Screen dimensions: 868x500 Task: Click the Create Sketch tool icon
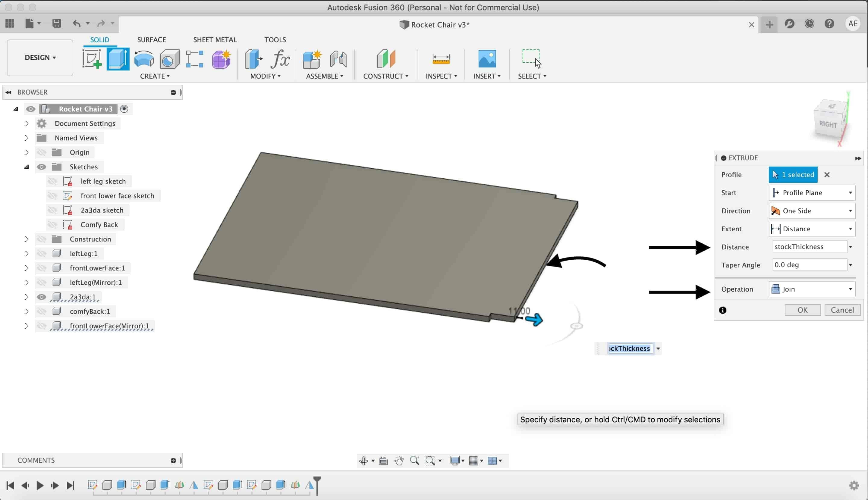click(x=92, y=59)
